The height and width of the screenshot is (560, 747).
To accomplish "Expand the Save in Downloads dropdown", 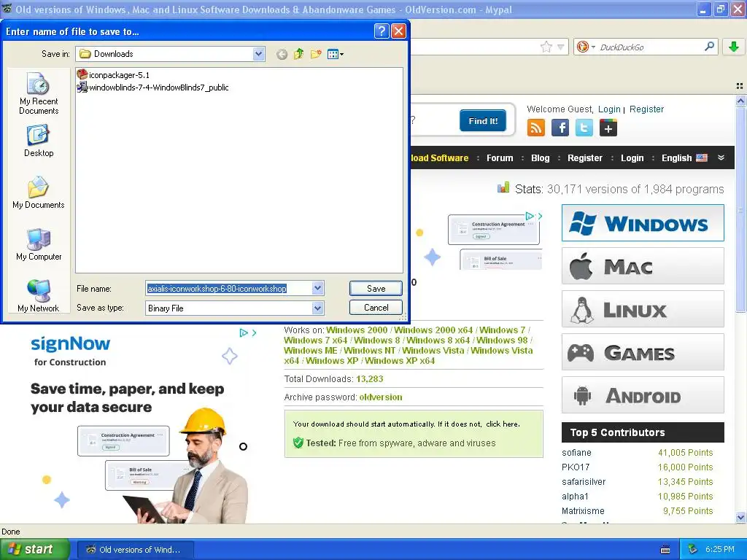I will 259,54.
